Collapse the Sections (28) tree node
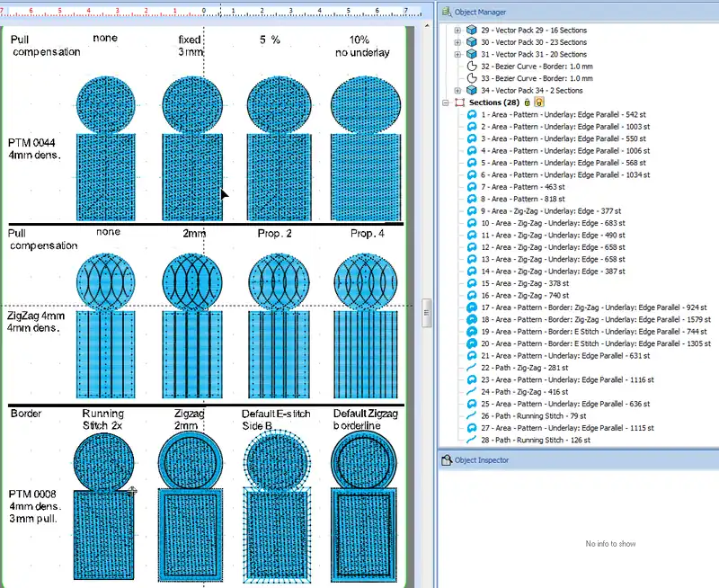The width and height of the screenshot is (719, 588). 446,102
